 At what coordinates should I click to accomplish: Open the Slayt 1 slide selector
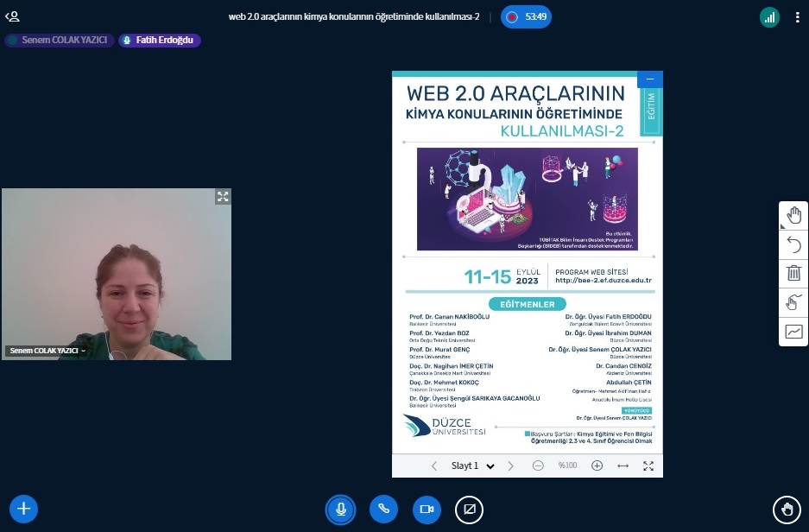[x=471, y=465]
